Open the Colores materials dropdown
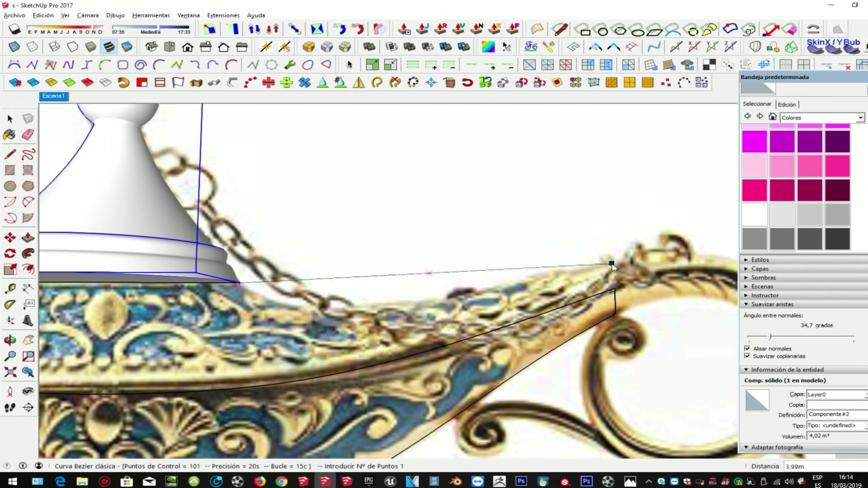The image size is (868, 488). (860, 117)
